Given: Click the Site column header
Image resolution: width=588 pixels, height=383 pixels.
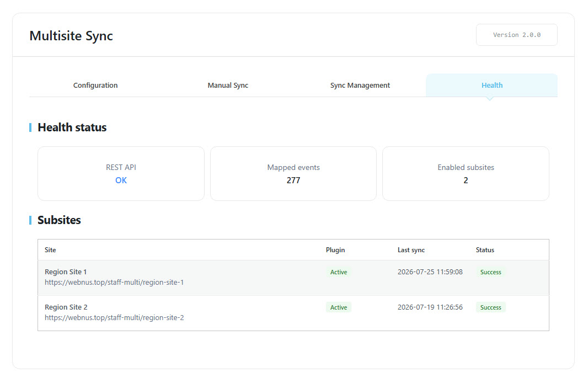Looking at the screenshot, I should click(x=50, y=250).
